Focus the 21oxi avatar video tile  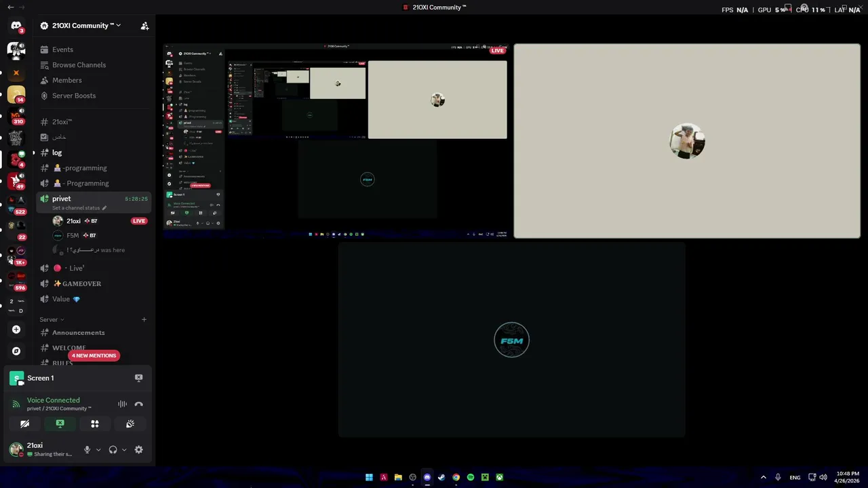coord(687,141)
